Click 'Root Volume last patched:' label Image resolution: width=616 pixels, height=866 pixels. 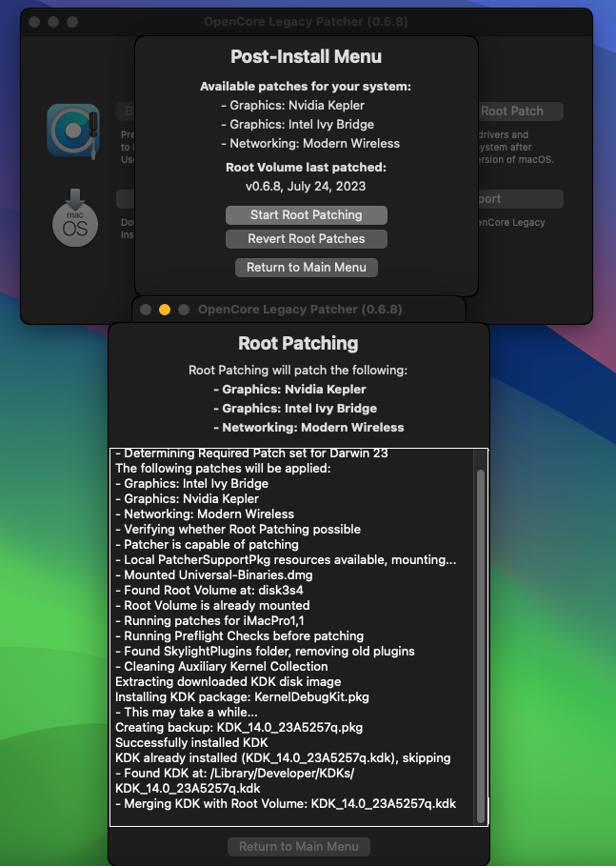tap(306, 168)
